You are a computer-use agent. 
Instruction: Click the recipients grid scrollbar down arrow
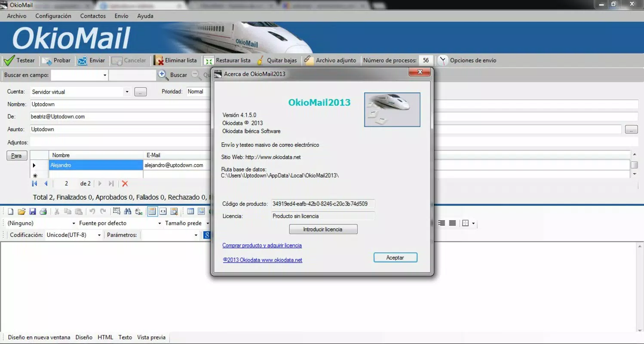pyautogui.click(x=635, y=174)
